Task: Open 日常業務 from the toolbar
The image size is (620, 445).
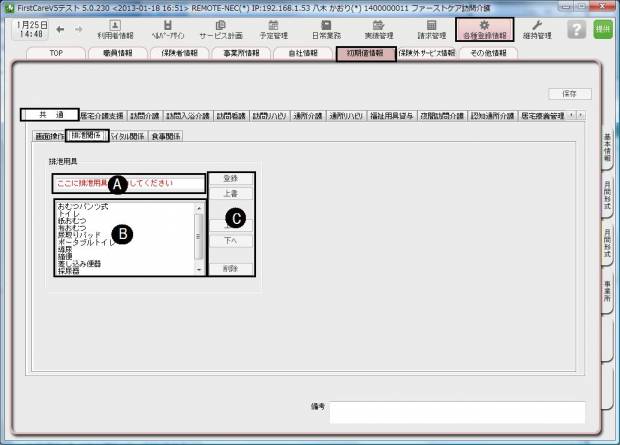Action: [326, 29]
